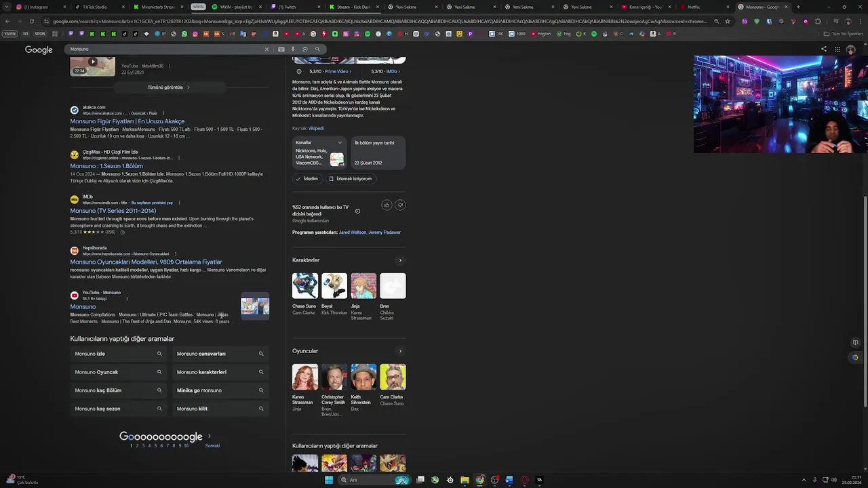Go back using the browser back arrow

point(8,21)
